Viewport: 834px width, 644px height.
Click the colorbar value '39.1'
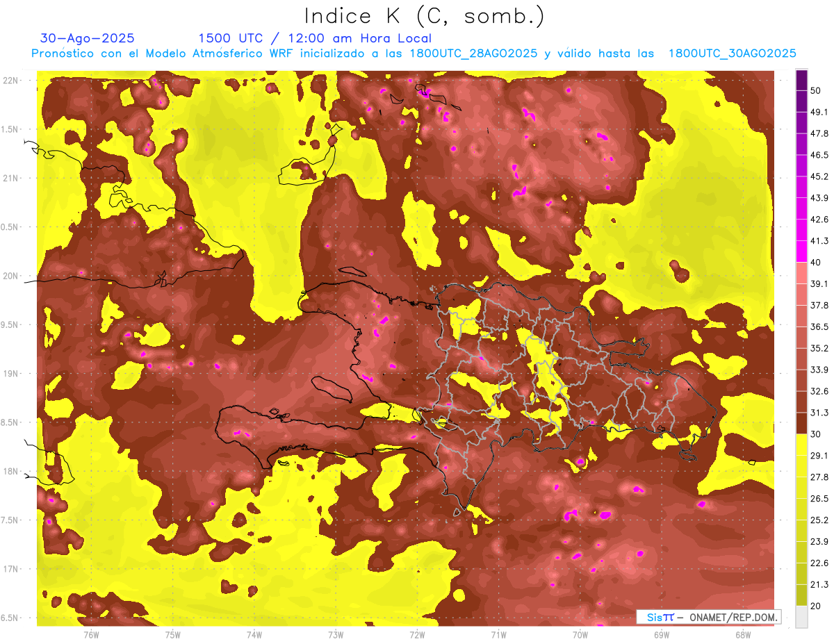tap(819, 284)
